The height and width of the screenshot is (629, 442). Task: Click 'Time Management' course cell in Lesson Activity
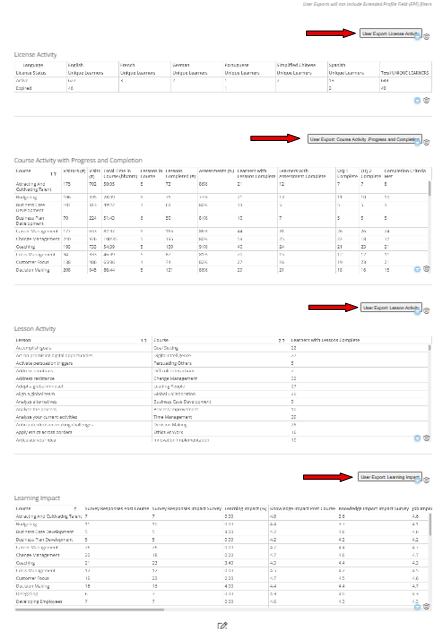172,417
